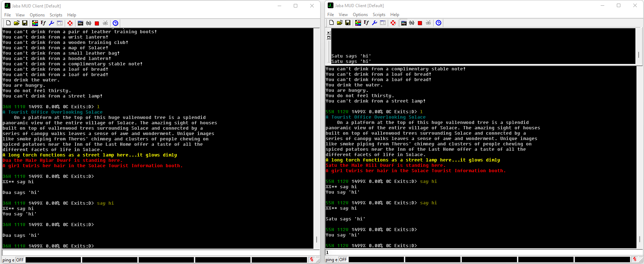This screenshot has height=264, width=644.
Task: Maximize the docked Satu says pane
Action: pyautogui.click(x=329, y=37)
